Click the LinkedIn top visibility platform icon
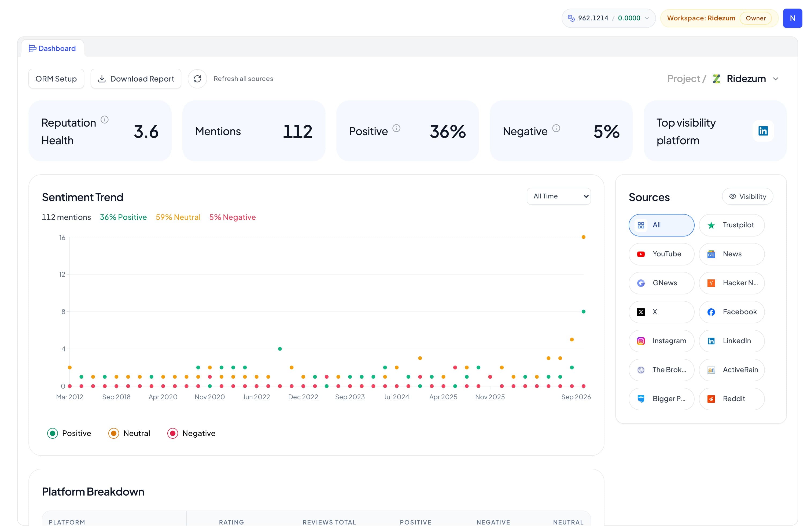The height and width of the screenshot is (532, 811). pos(763,131)
